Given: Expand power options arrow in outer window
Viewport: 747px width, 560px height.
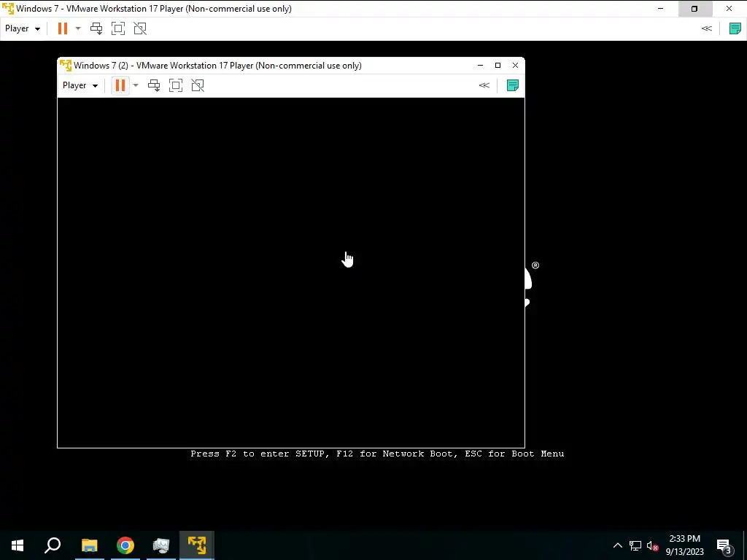Looking at the screenshot, I should click(x=78, y=28).
